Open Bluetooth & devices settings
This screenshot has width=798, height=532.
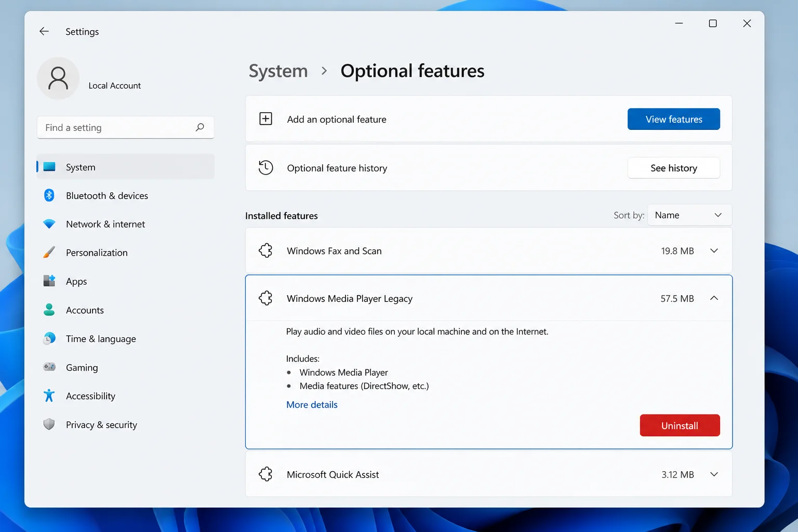125,195
